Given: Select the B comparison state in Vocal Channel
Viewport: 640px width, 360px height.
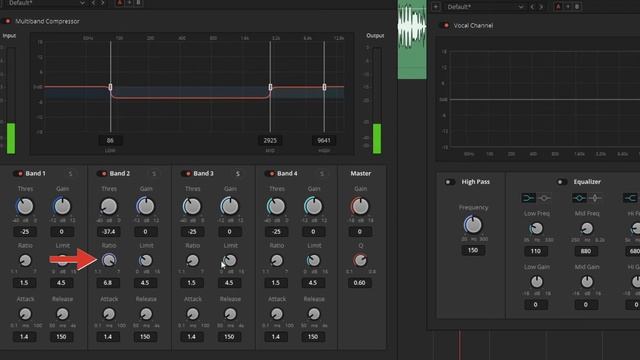Looking at the screenshot, I should click(x=577, y=7).
